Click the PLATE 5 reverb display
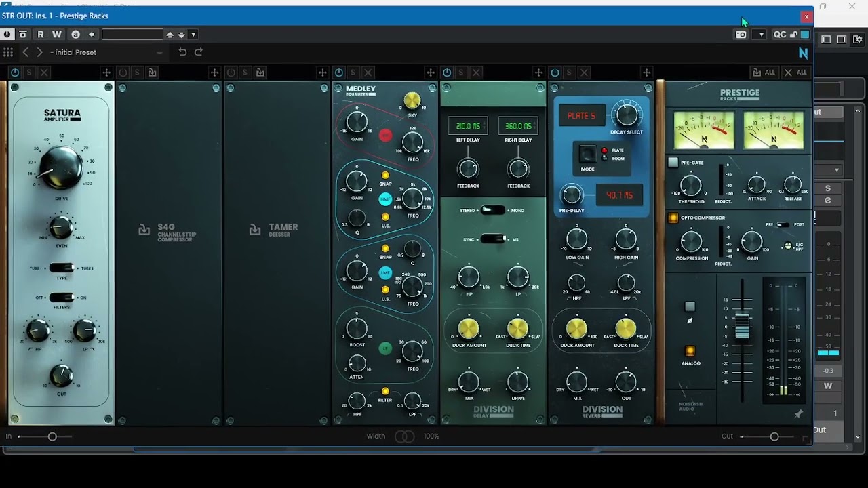The width and height of the screenshot is (868, 488). coord(581,116)
